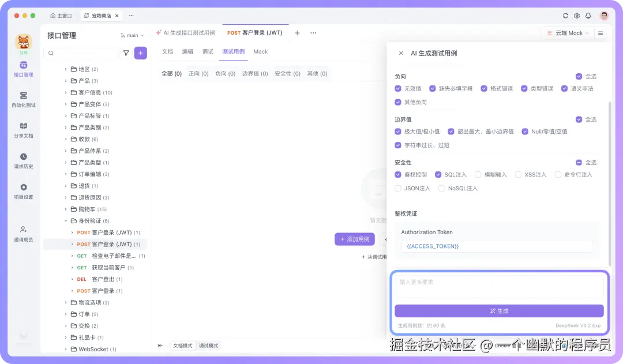Open the main branch dropdown
The image size is (623, 364).
pos(132,35)
